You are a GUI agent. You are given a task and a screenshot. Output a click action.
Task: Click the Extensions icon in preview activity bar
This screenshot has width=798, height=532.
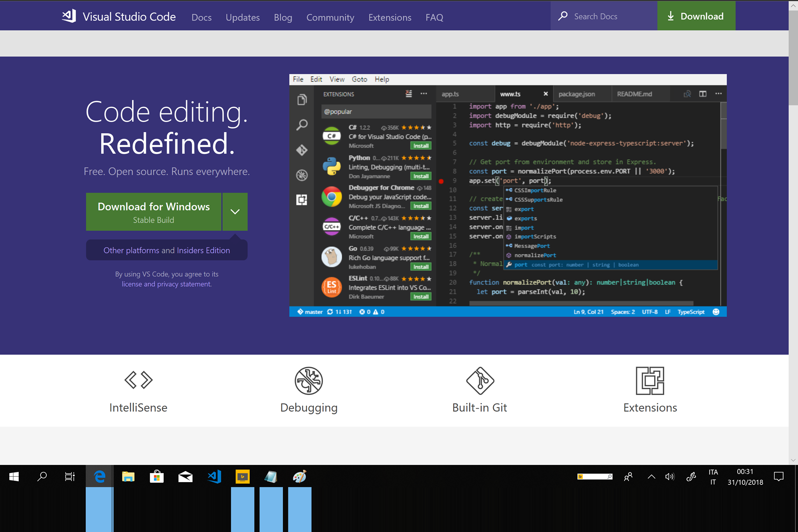tap(302, 200)
